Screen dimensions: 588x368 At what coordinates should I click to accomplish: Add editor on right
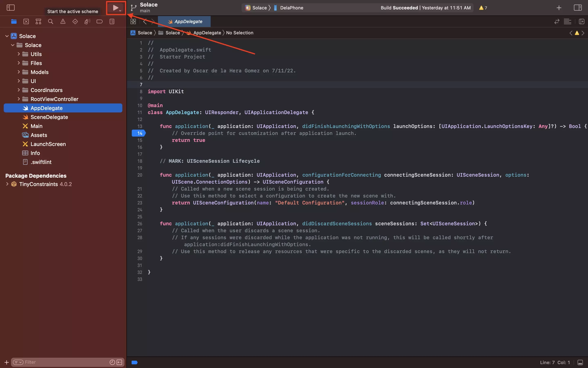click(582, 21)
